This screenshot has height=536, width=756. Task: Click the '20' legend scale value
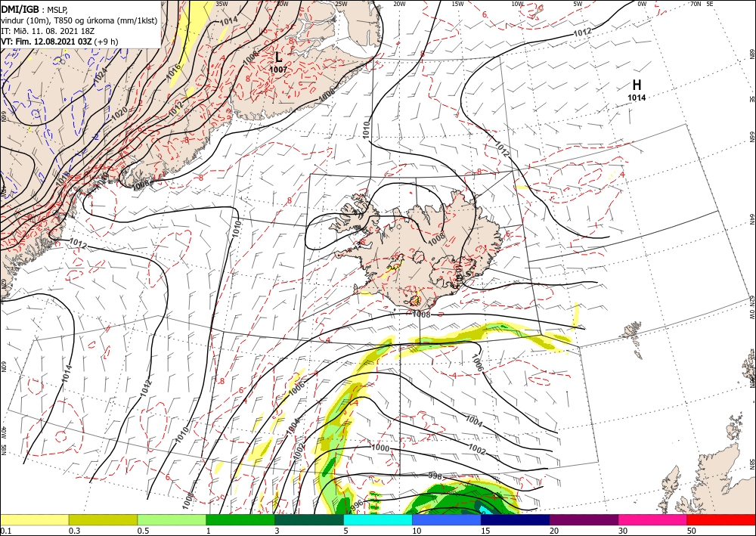pos(554,530)
